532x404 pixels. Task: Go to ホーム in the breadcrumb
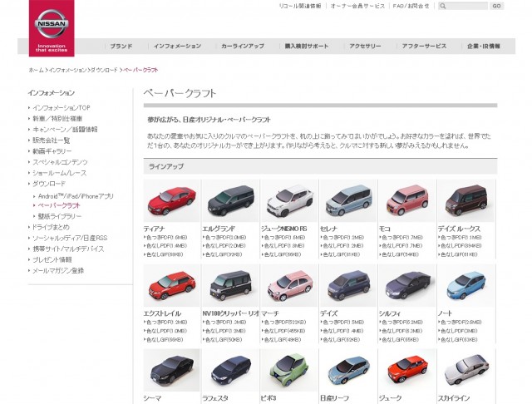[37, 70]
